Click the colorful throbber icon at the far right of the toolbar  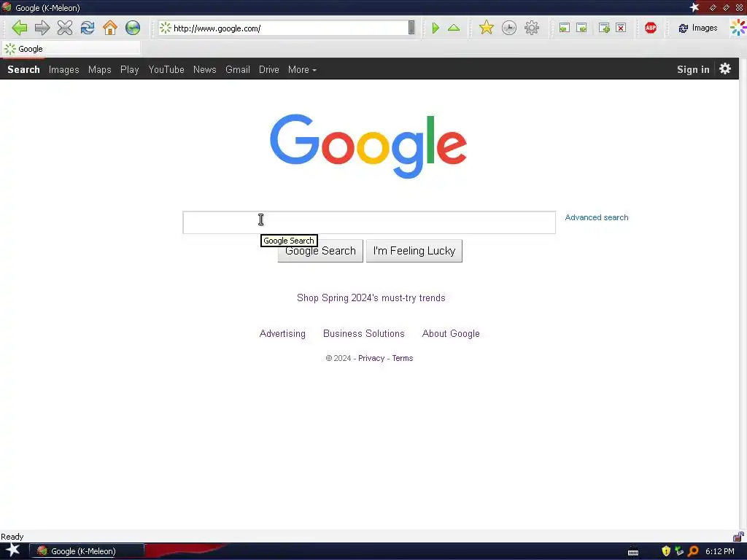click(738, 28)
